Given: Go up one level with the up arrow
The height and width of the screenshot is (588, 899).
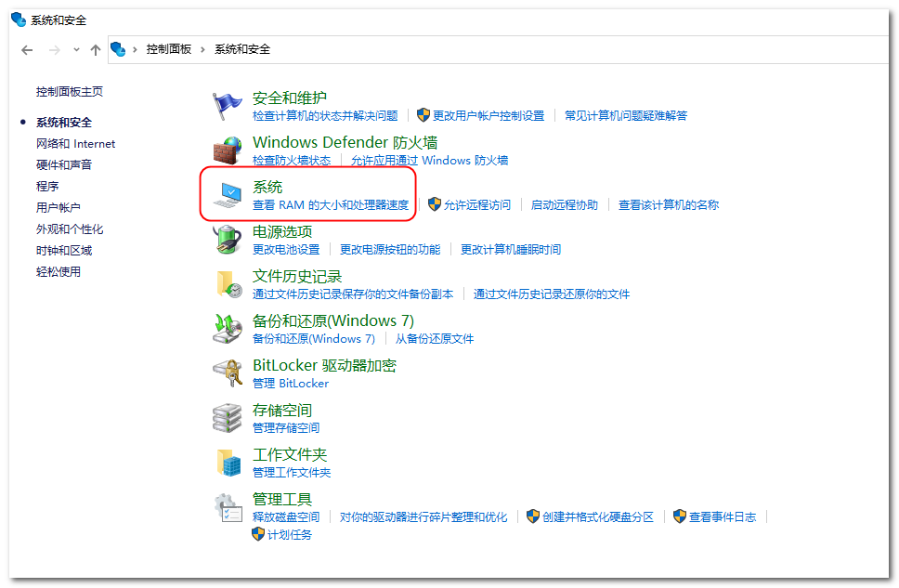Looking at the screenshot, I should click(95, 49).
